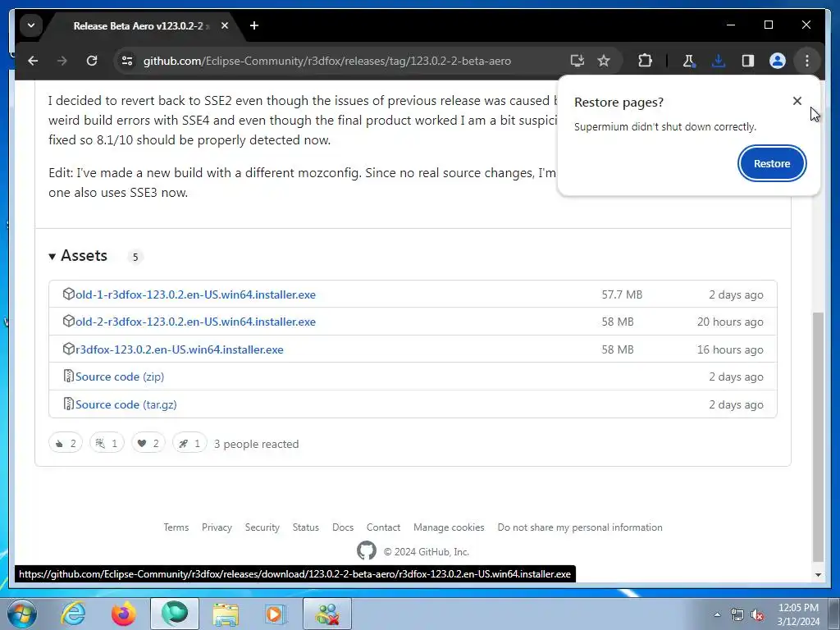Image resolution: width=840 pixels, height=630 pixels.
Task: Click the users icon on the taskbar
Action: pyautogui.click(x=327, y=614)
